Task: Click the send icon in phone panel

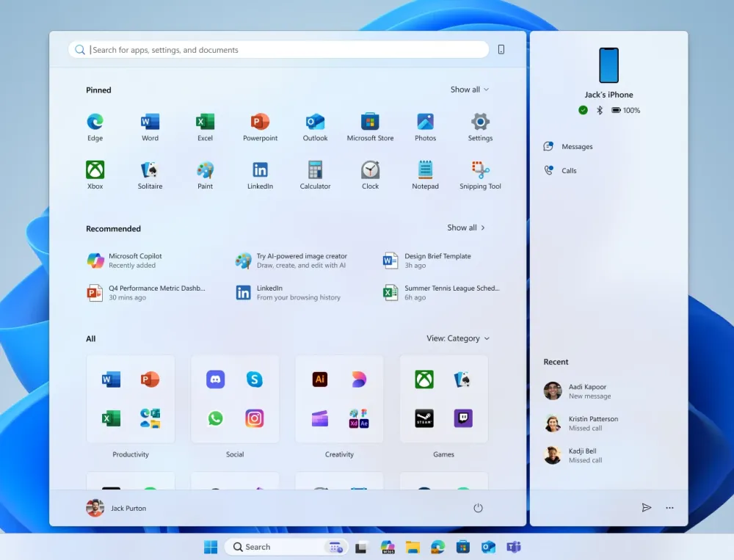Action: click(x=646, y=508)
